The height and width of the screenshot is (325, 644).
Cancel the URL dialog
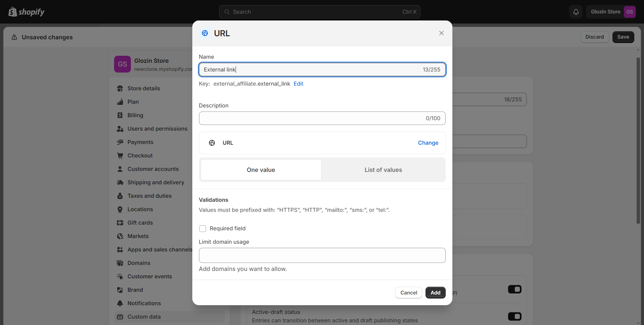tap(408, 293)
